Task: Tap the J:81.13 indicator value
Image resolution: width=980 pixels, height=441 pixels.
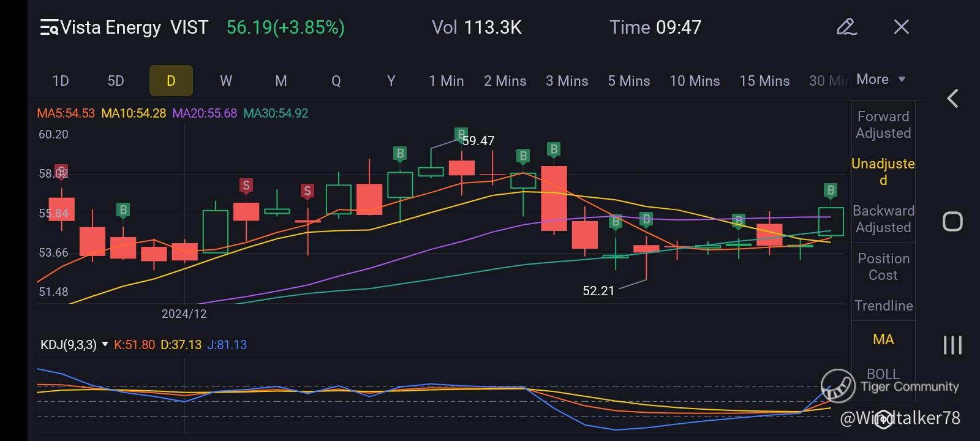Action: coord(227,345)
